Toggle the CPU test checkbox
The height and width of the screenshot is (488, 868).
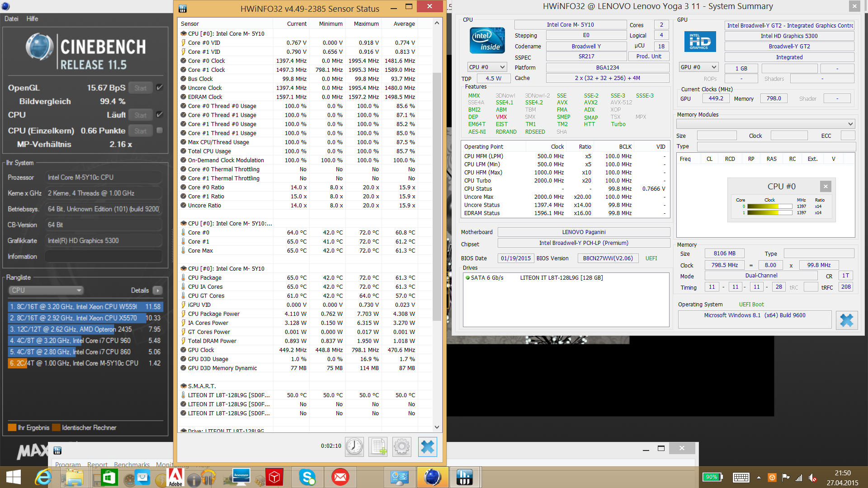160,115
